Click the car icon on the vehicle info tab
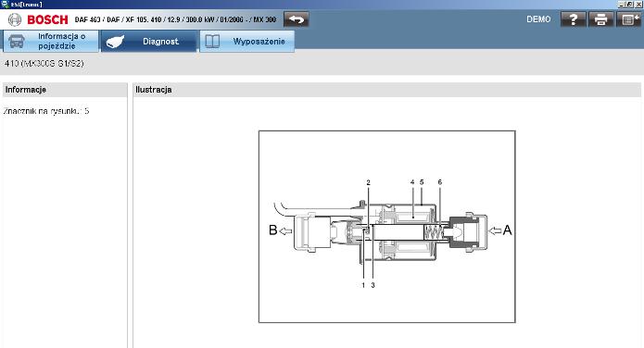 click(x=17, y=42)
